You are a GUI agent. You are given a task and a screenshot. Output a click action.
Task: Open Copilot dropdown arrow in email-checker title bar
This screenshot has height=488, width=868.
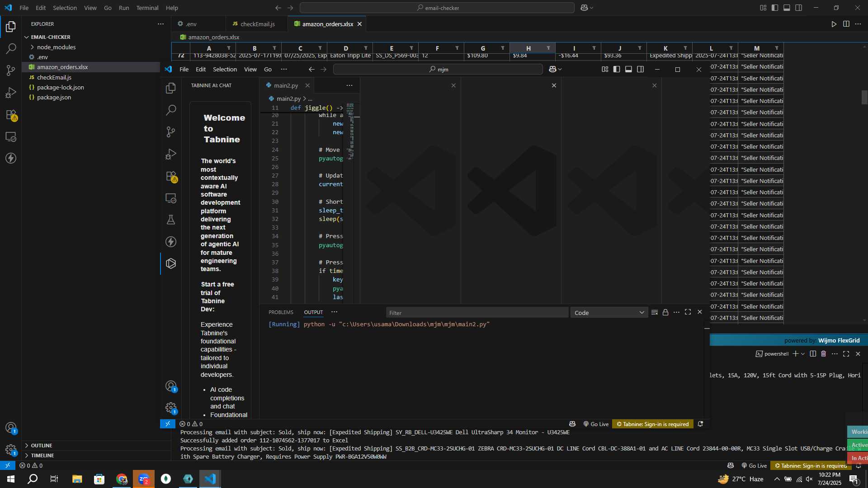[x=591, y=8]
